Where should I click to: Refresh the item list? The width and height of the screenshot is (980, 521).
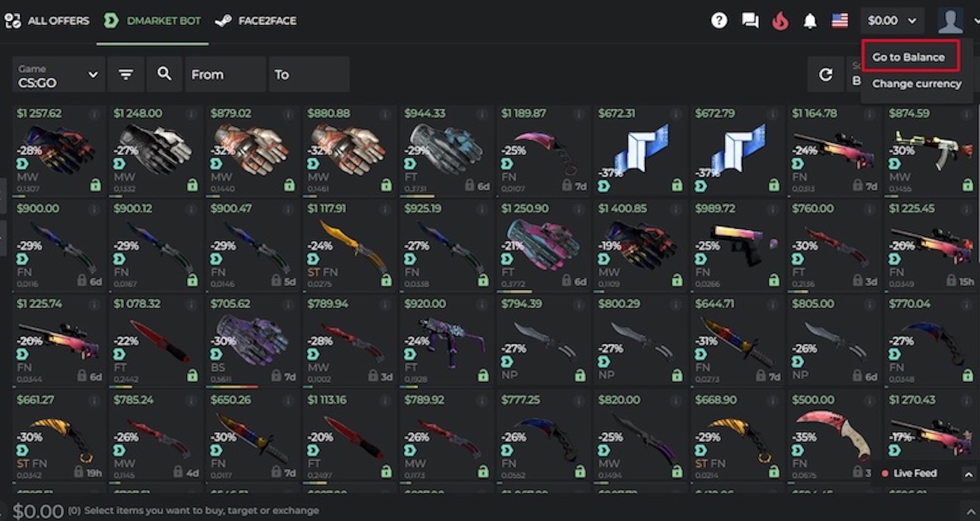826,74
